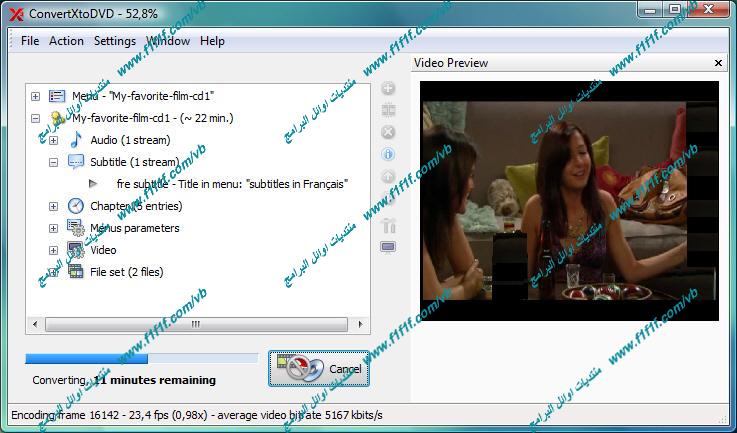Click the add file plus icon
The height and width of the screenshot is (433, 737).
[x=388, y=89]
